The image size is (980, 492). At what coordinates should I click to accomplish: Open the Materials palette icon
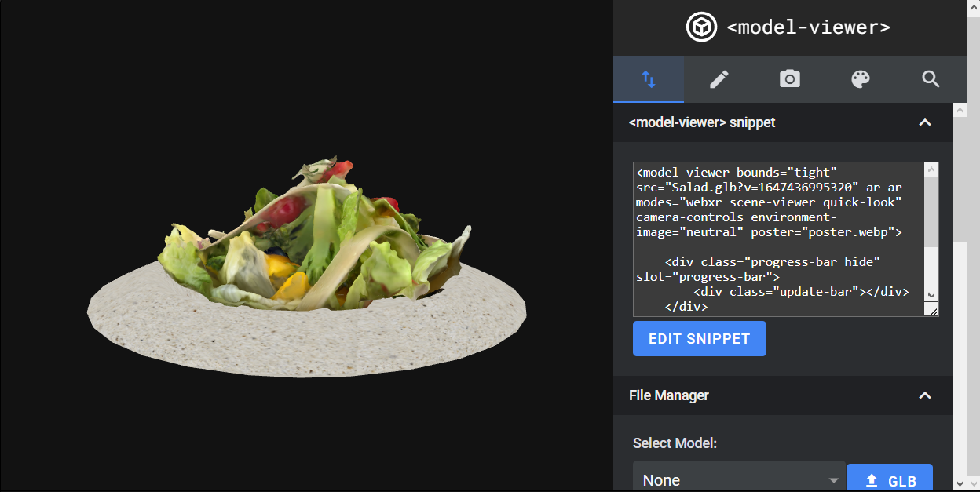click(x=860, y=78)
